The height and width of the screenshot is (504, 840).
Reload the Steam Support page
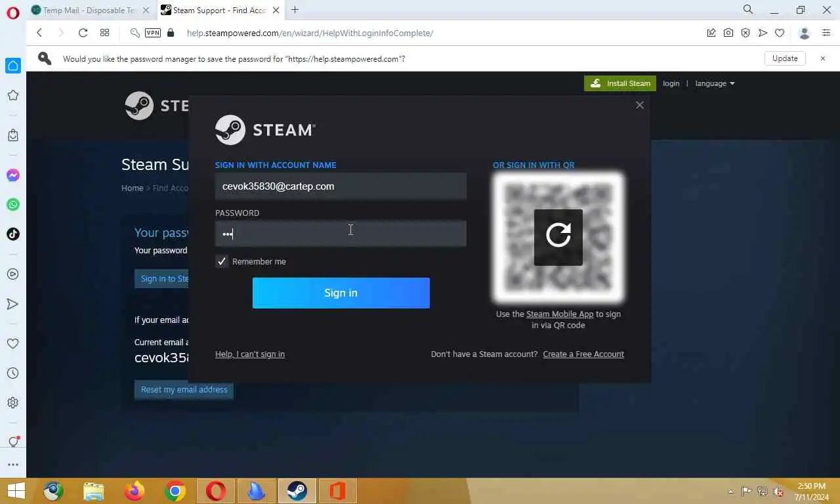(83, 33)
